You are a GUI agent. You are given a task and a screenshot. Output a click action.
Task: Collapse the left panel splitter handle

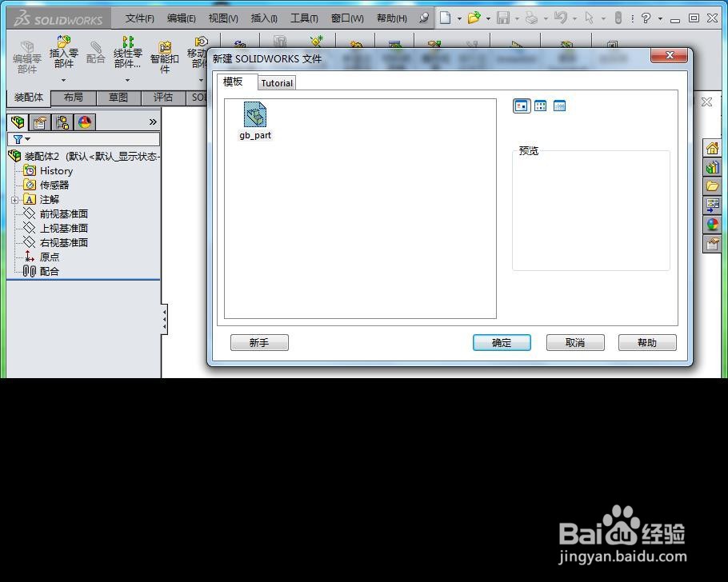pos(164,319)
